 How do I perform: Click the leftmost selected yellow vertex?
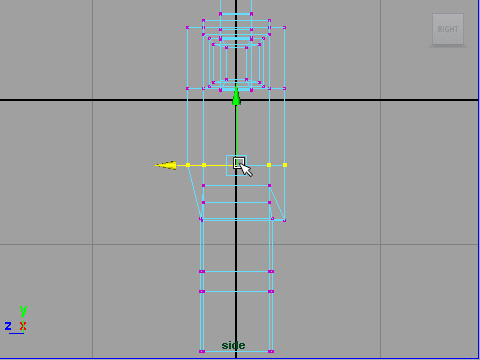pos(188,165)
